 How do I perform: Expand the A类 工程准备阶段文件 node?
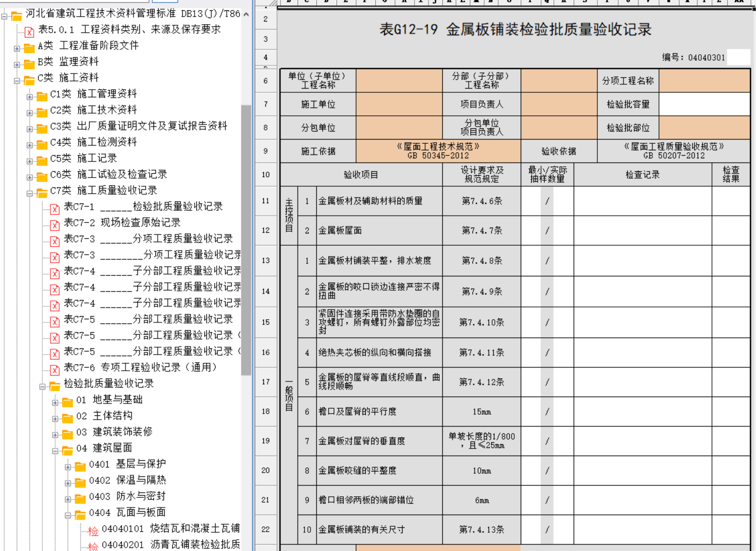[17, 48]
